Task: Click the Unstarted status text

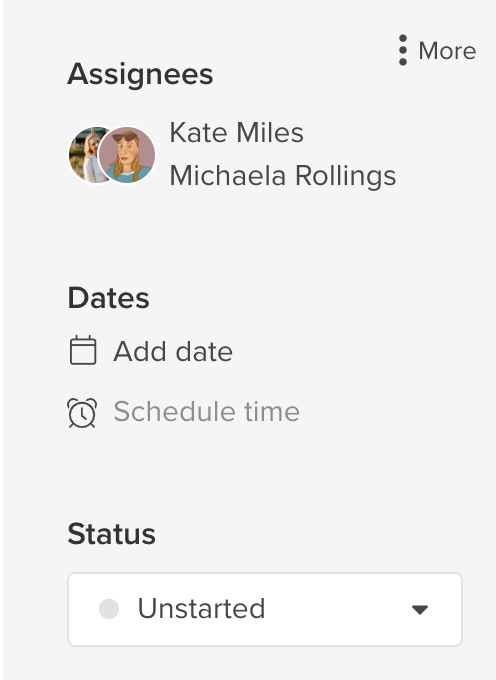Action: [x=201, y=608]
